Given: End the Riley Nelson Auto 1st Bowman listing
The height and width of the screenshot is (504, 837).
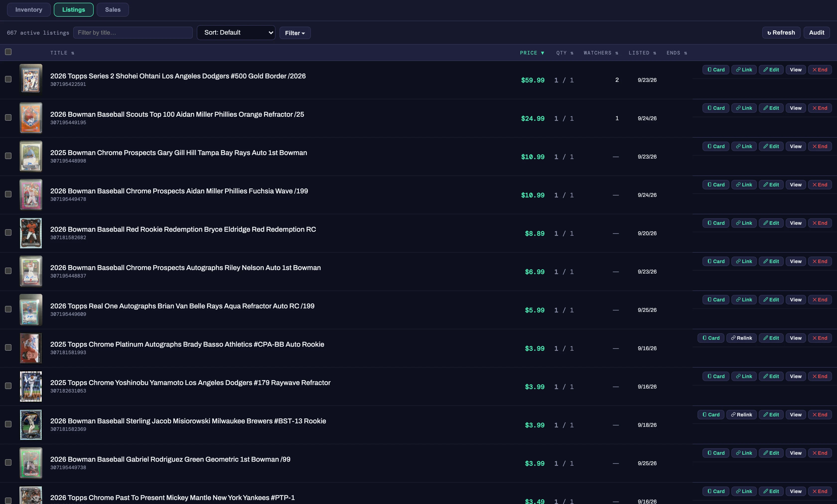Looking at the screenshot, I should [820, 261].
